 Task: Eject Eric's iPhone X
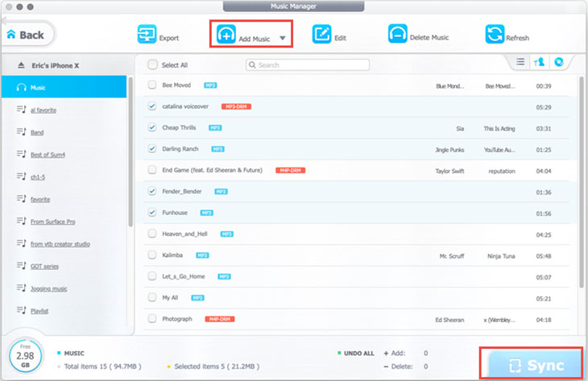point(21,65)
